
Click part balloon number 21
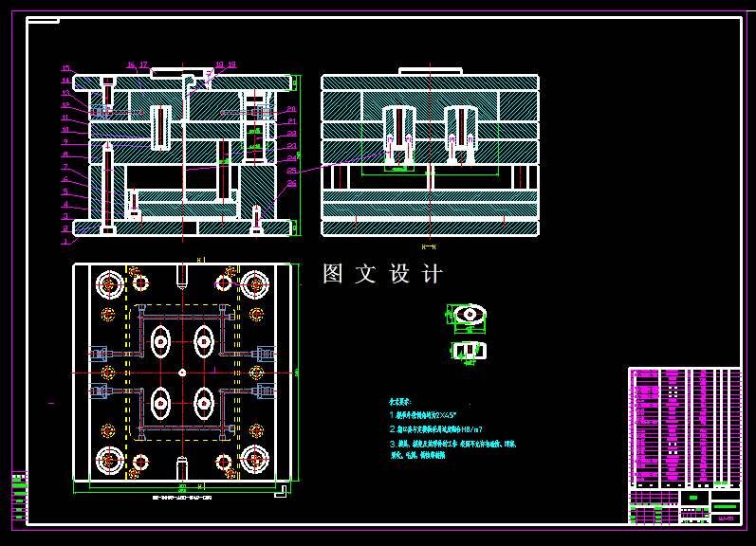[x=292, y=121]
